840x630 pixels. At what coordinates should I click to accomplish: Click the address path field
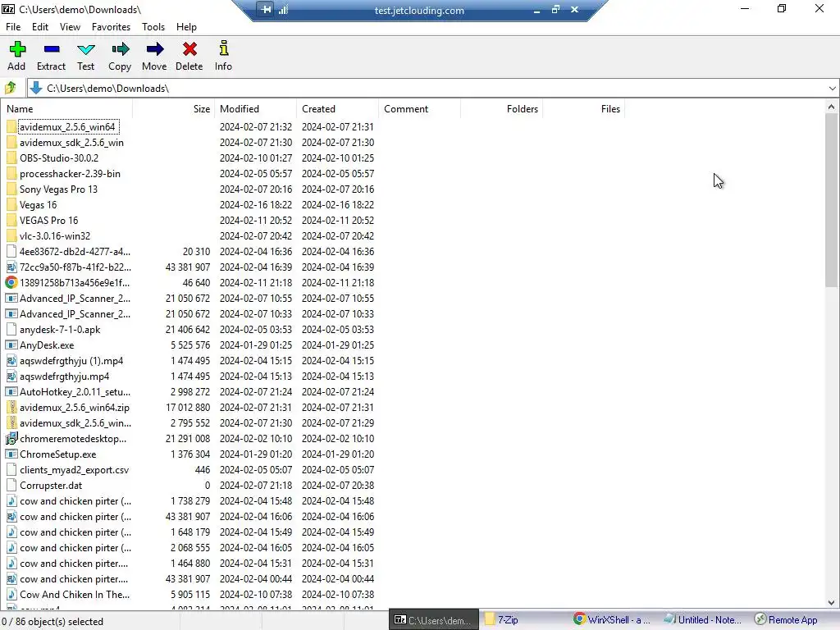[428, 89]
